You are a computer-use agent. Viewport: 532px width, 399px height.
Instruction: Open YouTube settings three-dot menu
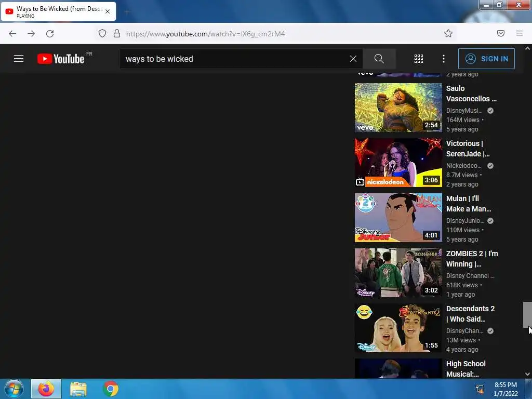[444, 59]
